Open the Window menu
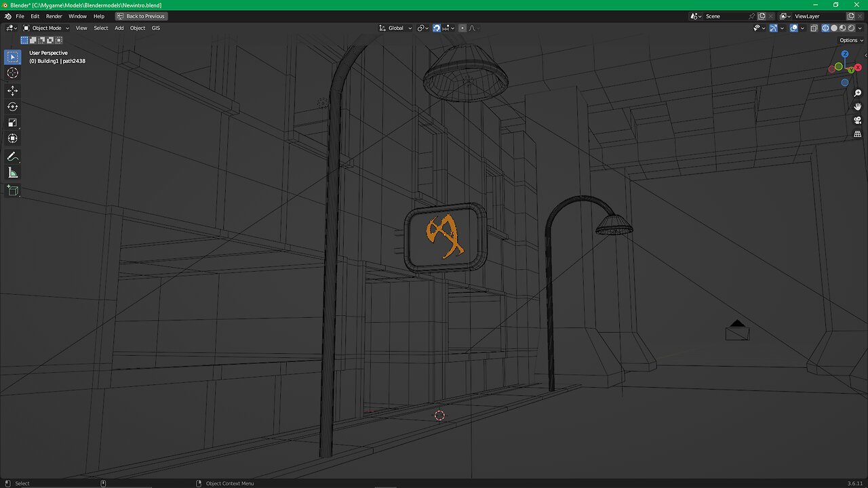Viewport: 868px width, 488px height. (x=77, y=16)
